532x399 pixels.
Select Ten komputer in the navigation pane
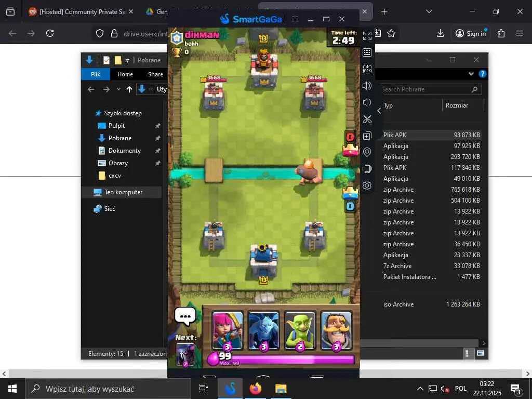tap(123, 192)
